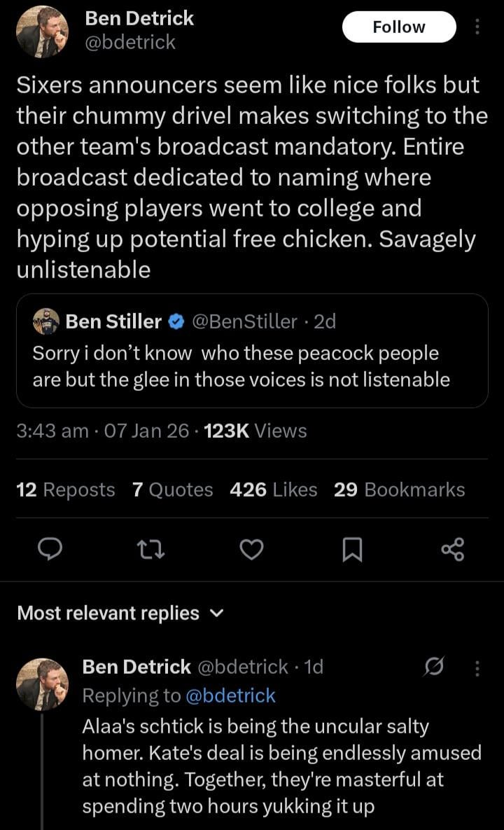Viewport: 504px width, 830px height.
Task: Tap Ben Detrick's avatar on the reply
Action: 42,684
